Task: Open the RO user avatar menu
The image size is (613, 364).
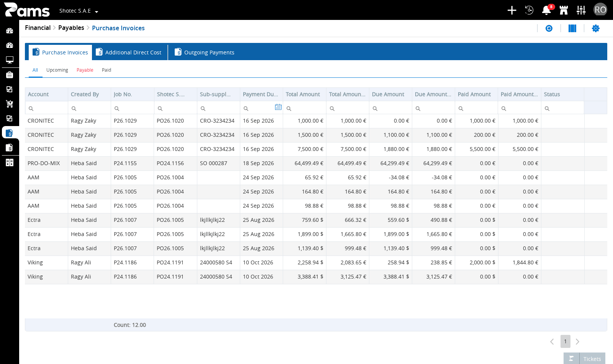Action: [600, 10]
